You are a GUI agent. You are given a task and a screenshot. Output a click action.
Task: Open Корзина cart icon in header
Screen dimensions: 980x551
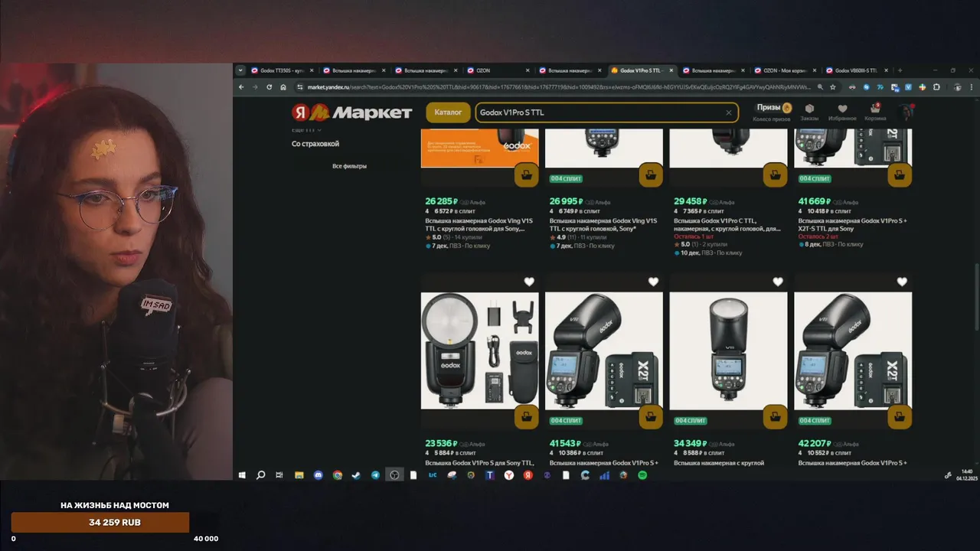tap(875, 112)
